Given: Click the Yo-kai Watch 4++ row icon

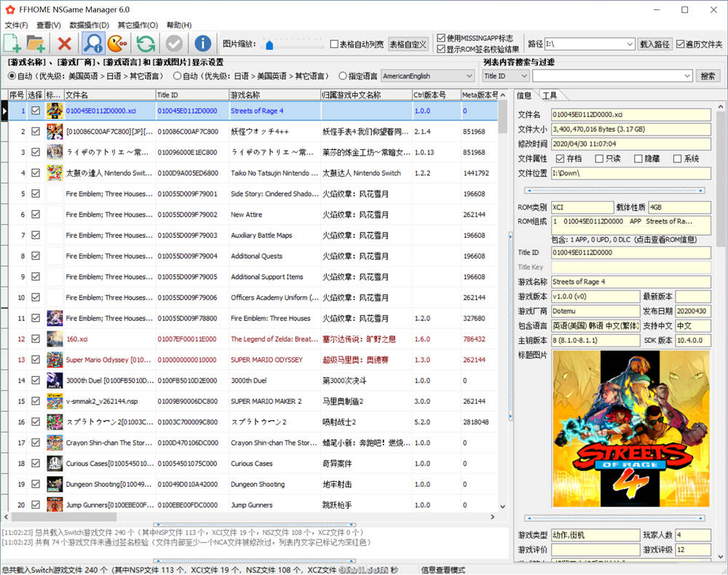Looking at the screenshot, I should point(55,132).
